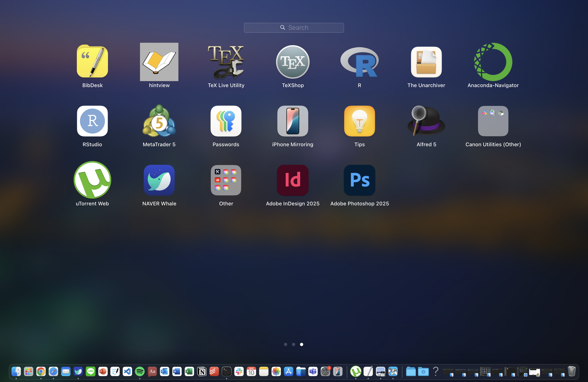The height and width of the screenshot is (382, 588).
Task: Launch RStudio
Action: click(x=92, y=121)
